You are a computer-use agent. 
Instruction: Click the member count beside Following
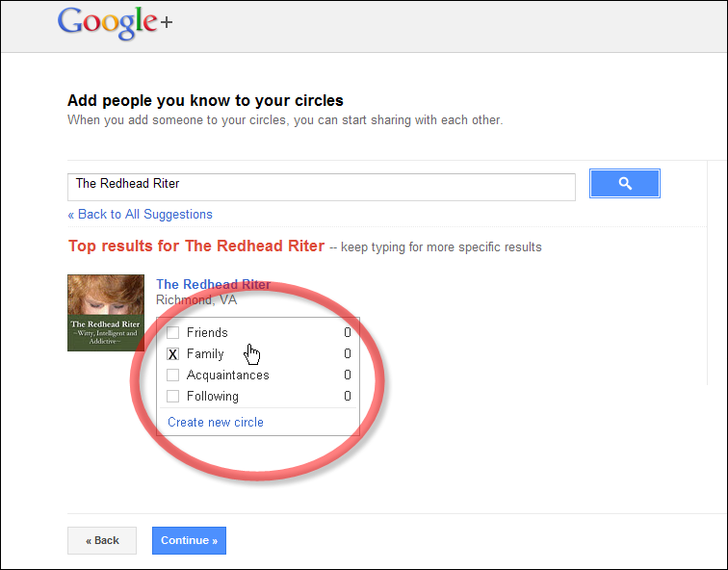(347, 397)
